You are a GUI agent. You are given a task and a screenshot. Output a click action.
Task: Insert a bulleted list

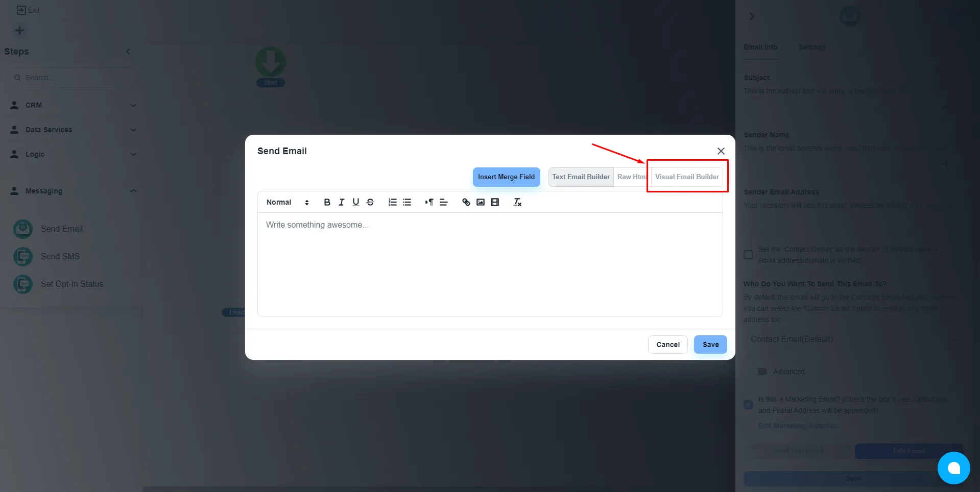[x=407, y=202]
